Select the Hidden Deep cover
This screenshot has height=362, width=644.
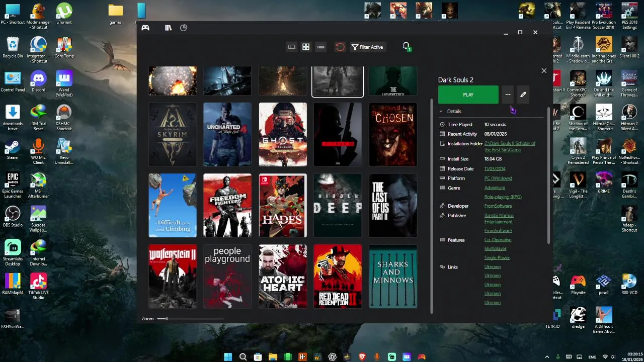(338, 206)
